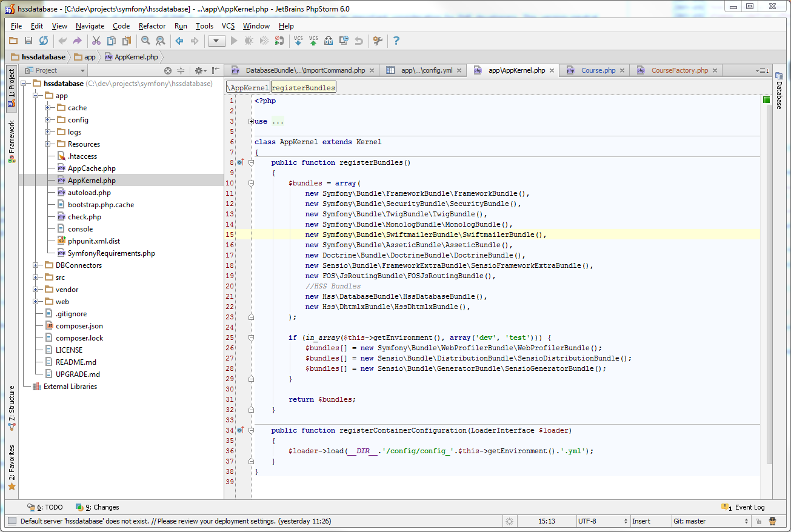Viewport: 791px width, 532px height.
Task: Open the UTF-8 encoding selector
Action: point(602,521)
